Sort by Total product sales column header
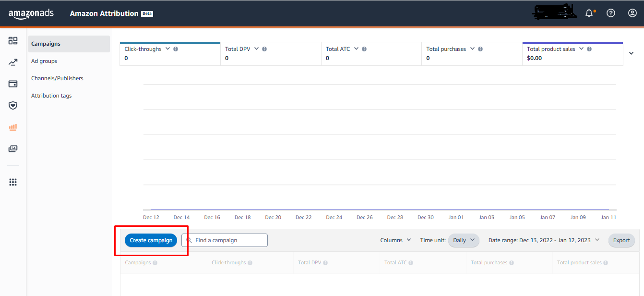This screenshot has width=644, height=296. pos(579,263)
